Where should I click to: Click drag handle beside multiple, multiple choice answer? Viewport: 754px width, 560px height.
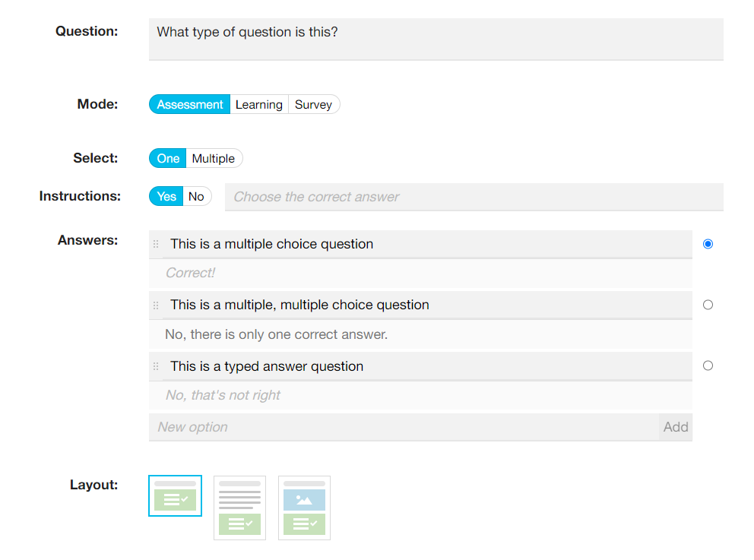156,305
